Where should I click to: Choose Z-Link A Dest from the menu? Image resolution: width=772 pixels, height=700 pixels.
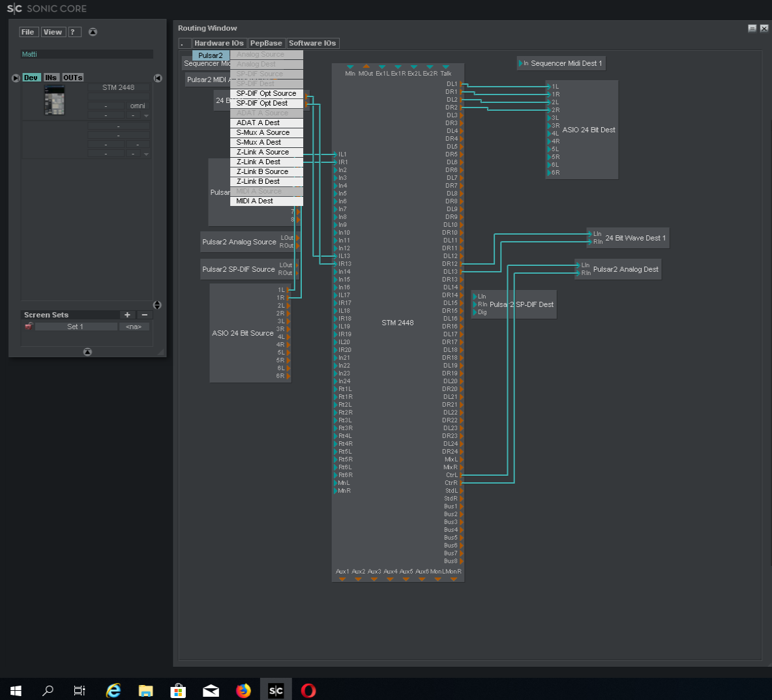[267, 162]
